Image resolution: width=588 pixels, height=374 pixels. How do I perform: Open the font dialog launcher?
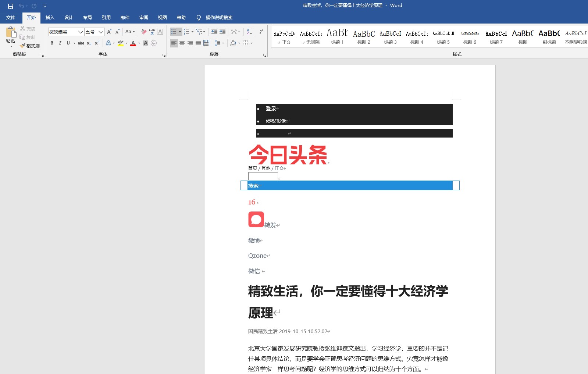point(164,55)
